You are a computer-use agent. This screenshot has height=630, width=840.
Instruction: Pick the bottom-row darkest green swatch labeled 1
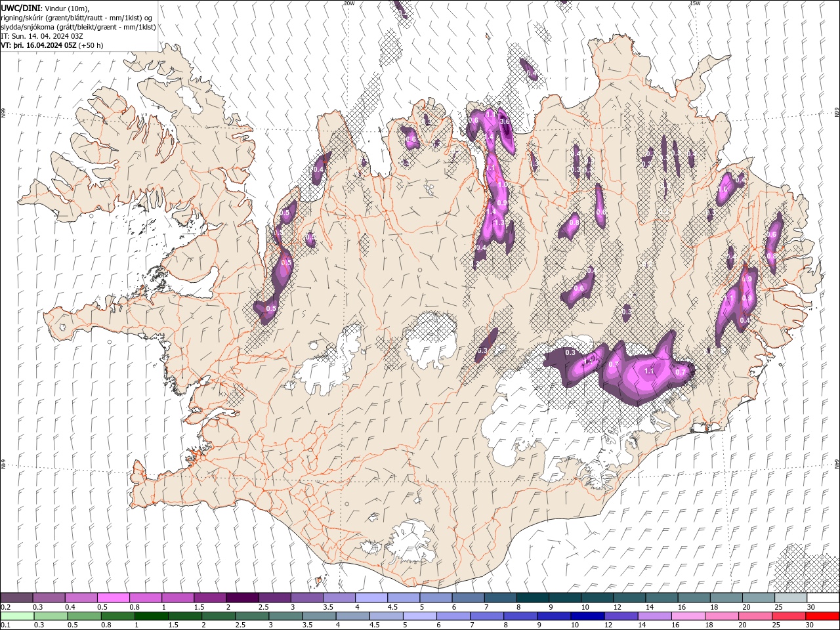[x=152, y=616]
